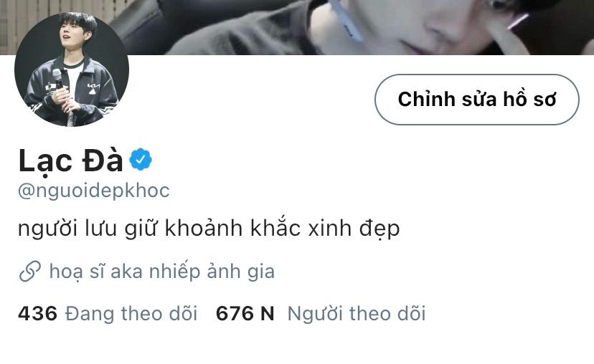The image size is (594, 364).
Task: Select the 'Người theo dõi' label
Action: (357, 314)
